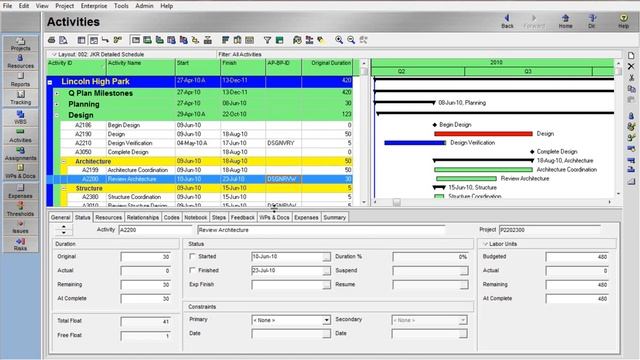This screenshot has width=640, height=360.
Task: Collapse the Design WBS group
Action: [x=57, y=116]
